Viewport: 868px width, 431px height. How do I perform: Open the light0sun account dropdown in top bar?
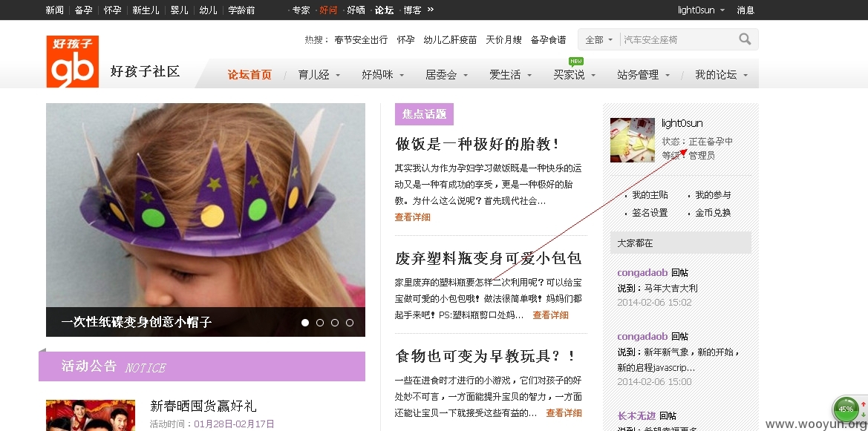tap(701, 10)
